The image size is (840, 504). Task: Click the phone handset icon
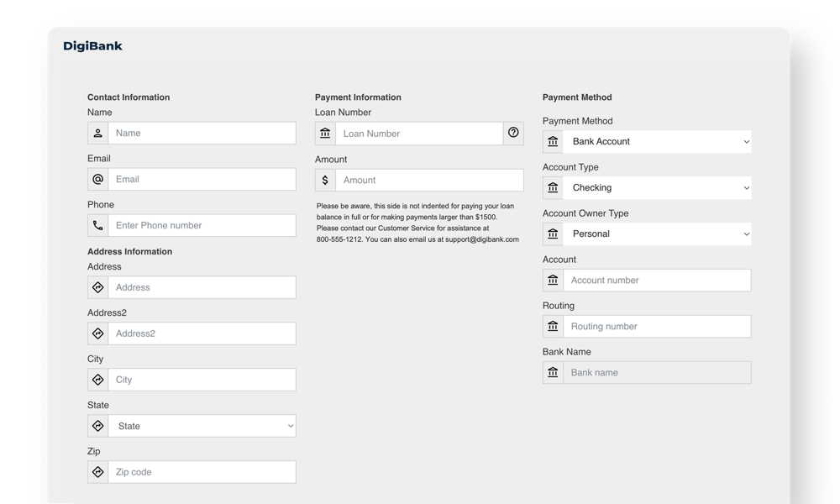98,225
